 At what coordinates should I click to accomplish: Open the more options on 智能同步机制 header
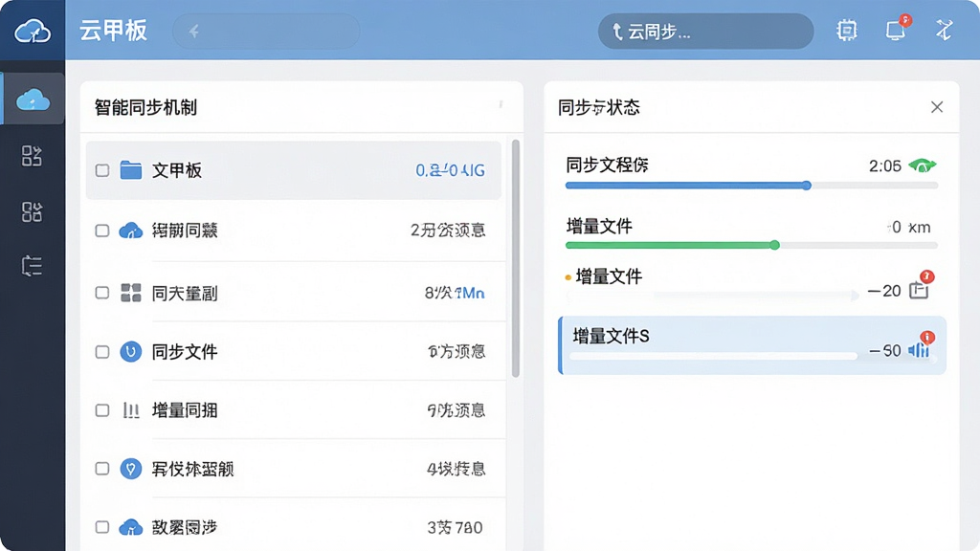501,105
